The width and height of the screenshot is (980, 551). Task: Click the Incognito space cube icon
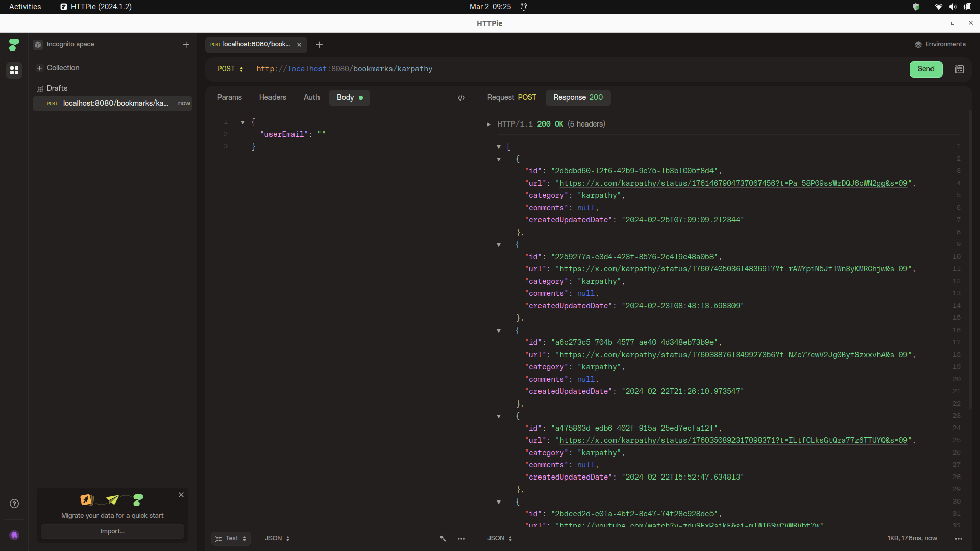[38, 45]
